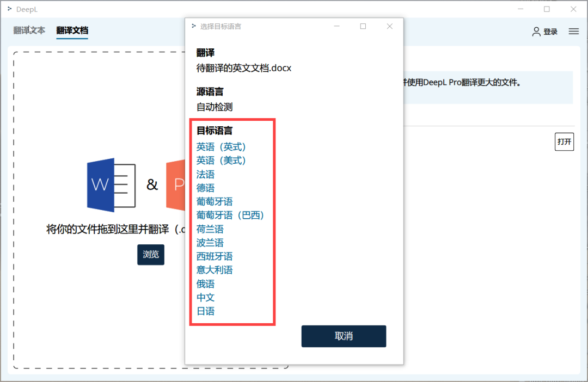Click the DeepL Pro upgrade notice text
The image size is (588, 382).
462,83
